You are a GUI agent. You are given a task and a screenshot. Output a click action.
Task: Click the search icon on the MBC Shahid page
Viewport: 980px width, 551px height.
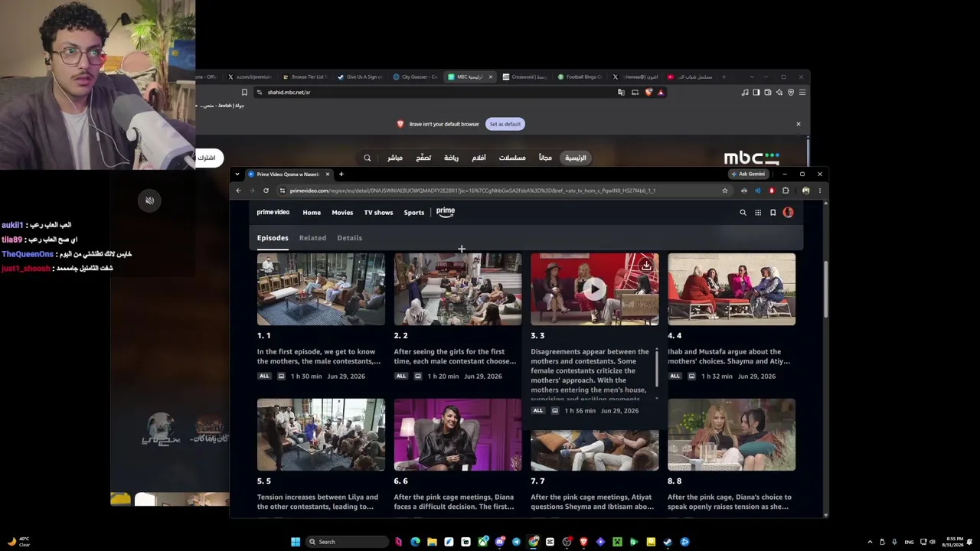click(367, 158)
